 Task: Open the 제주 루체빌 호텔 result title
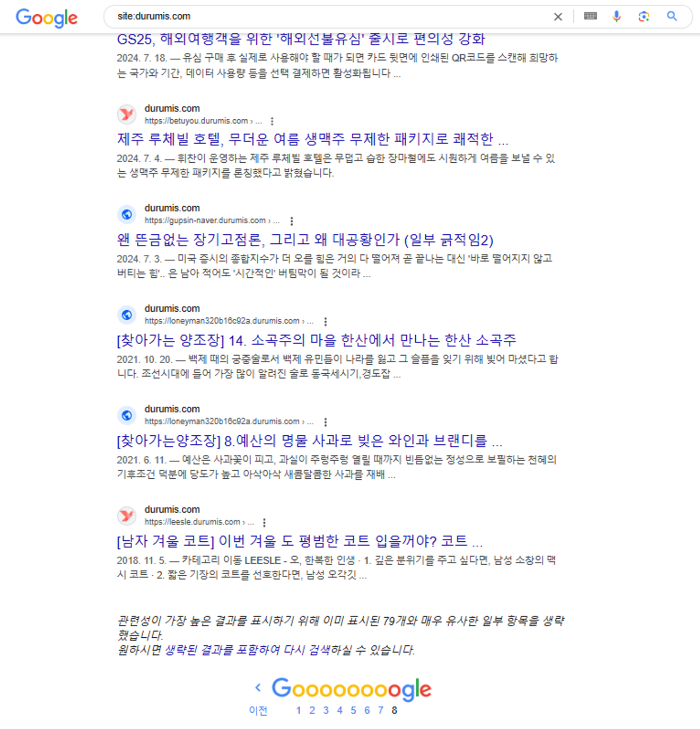(312, 139)
